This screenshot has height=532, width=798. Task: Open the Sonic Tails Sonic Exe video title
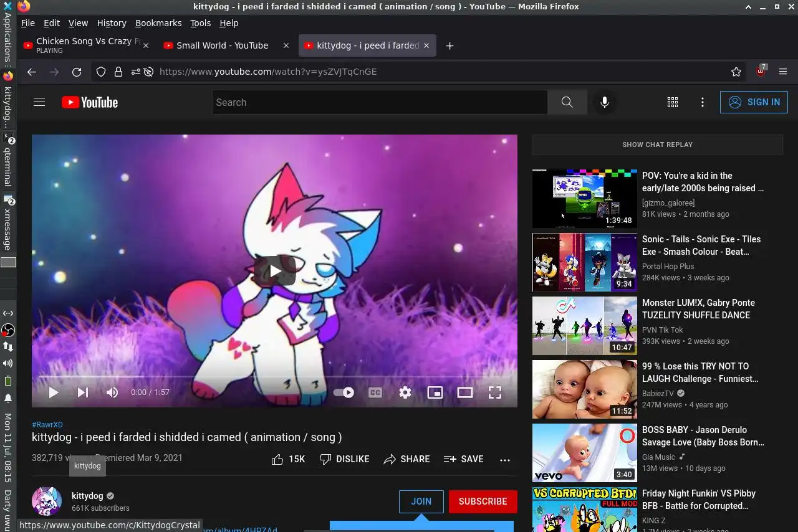pos(701,245)
